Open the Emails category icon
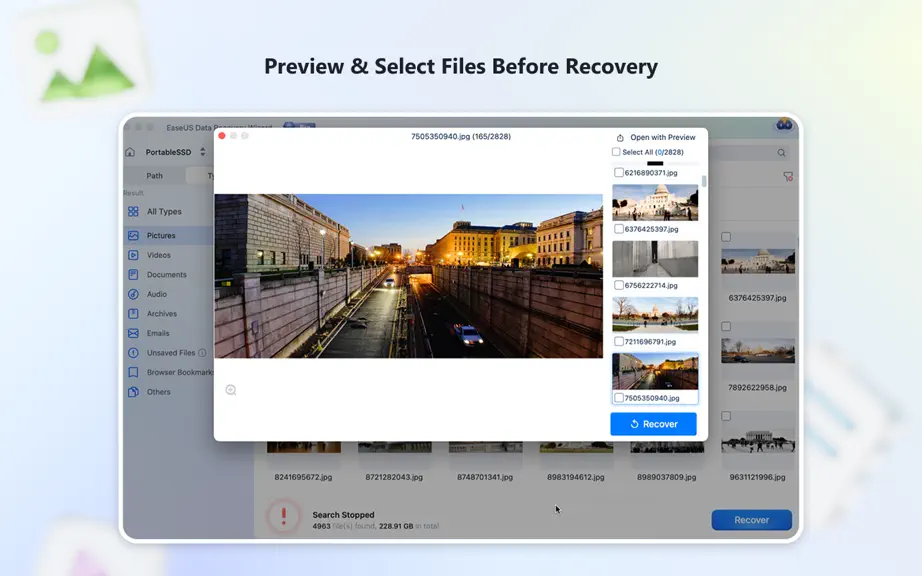 (x=133, y=333)
